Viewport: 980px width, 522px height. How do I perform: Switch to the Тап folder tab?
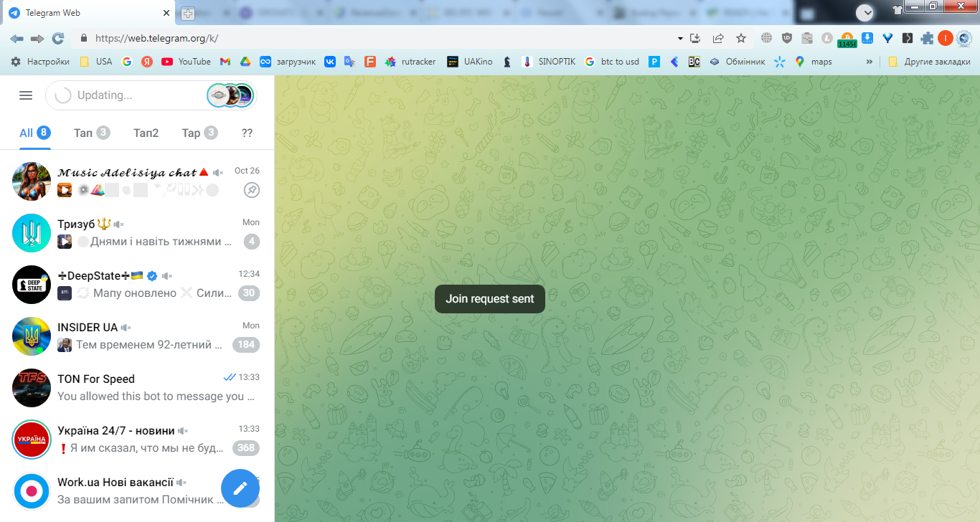click(x=92, y=133)
